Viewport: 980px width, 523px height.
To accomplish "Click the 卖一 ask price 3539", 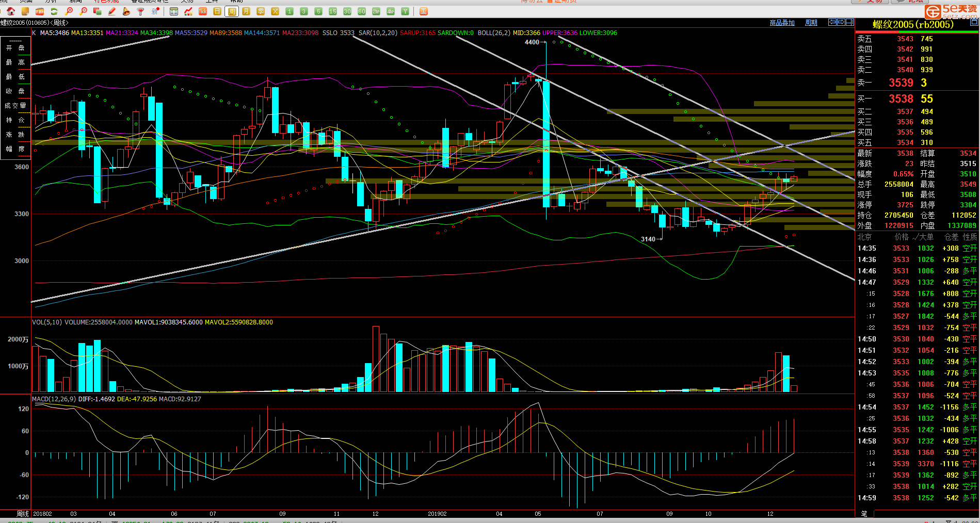I will [x=901, y=83].
